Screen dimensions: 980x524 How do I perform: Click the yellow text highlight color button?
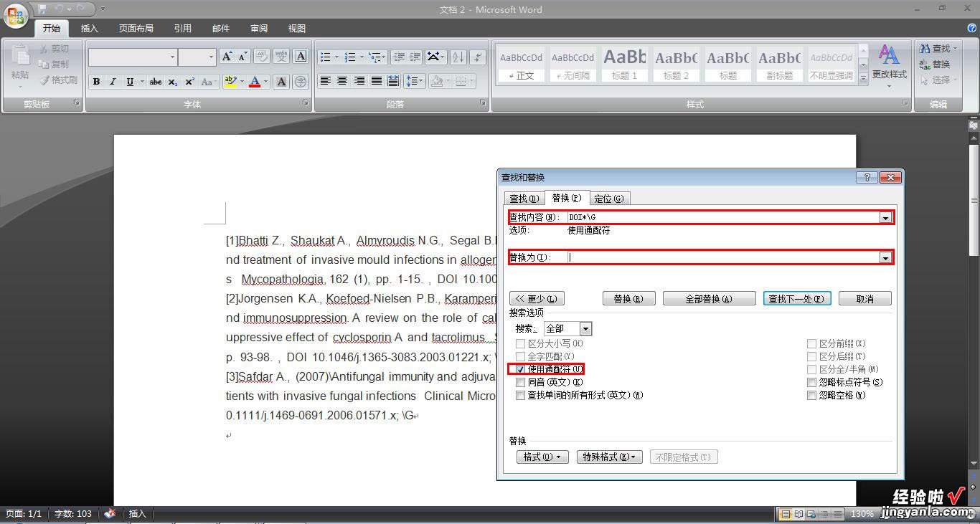pos(230,82)
